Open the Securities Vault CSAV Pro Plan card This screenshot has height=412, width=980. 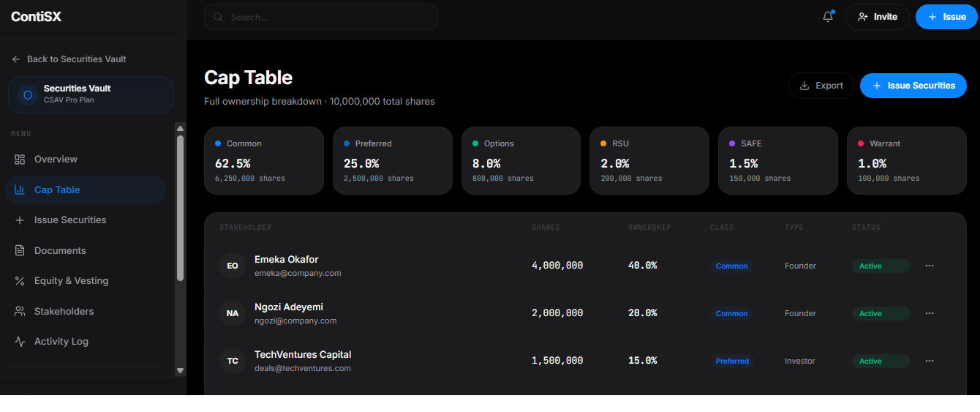91,94
